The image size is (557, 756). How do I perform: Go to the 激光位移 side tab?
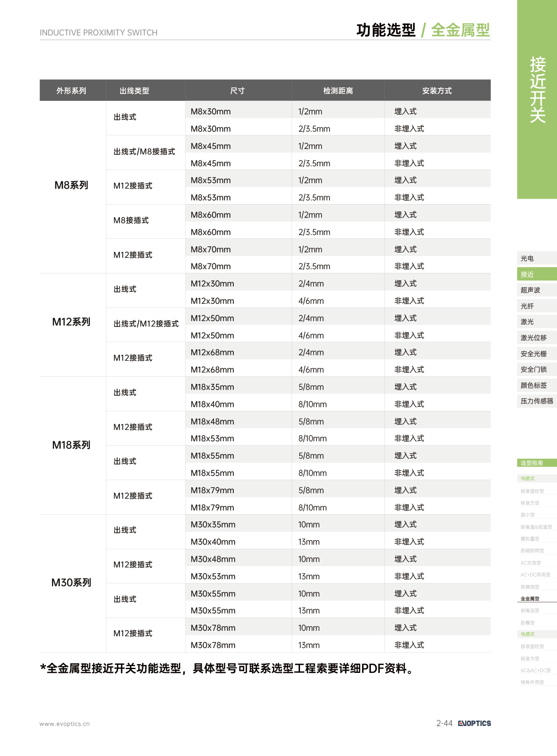click(537, 337)
